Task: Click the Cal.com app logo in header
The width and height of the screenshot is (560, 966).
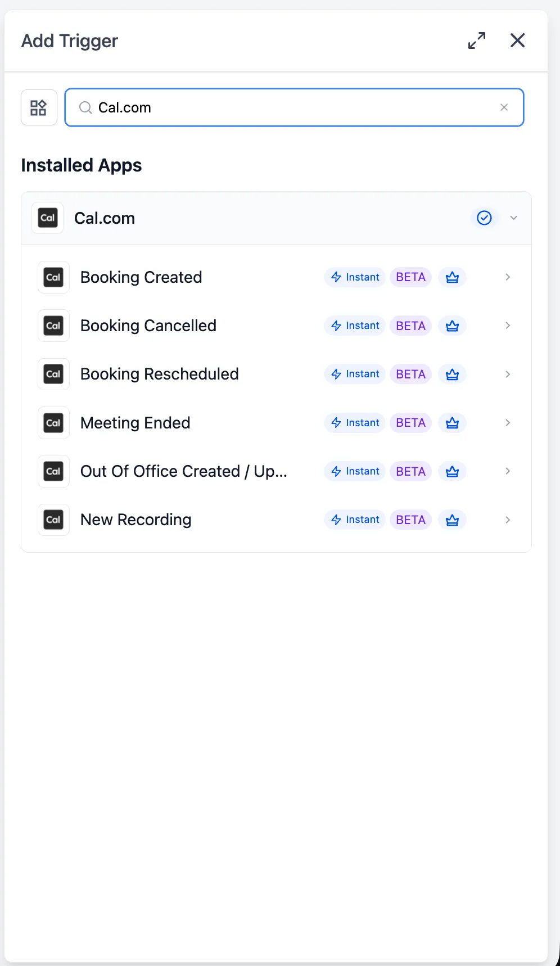Action: (48, 218)
